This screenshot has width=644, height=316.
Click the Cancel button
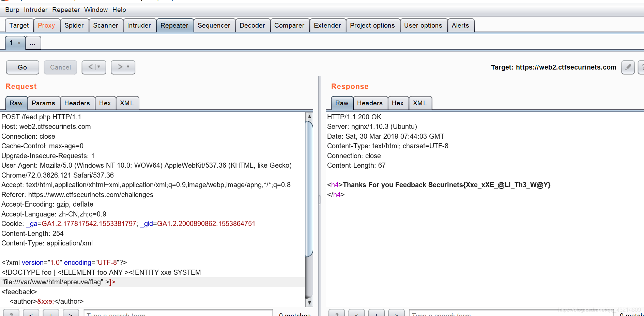click(x=60, y=67)
